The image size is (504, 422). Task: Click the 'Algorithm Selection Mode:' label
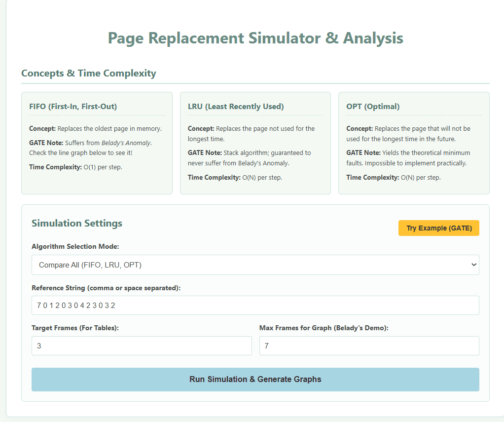(x=75, y=246)
